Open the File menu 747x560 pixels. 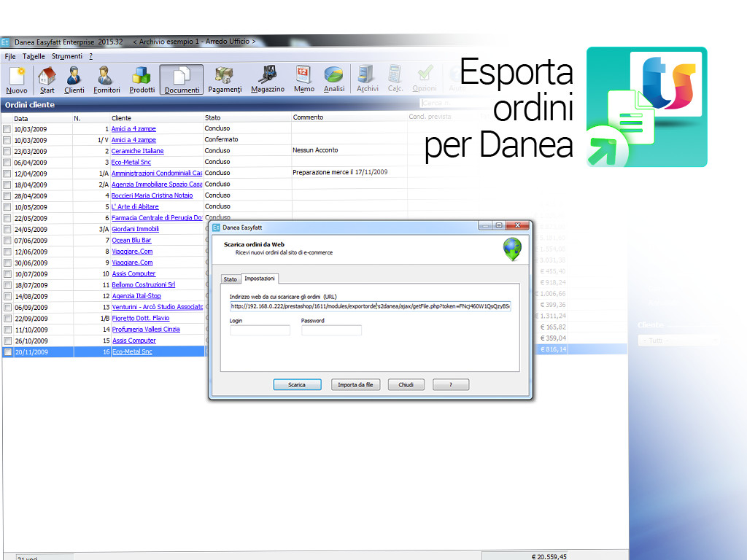click(x=10, y=56)
